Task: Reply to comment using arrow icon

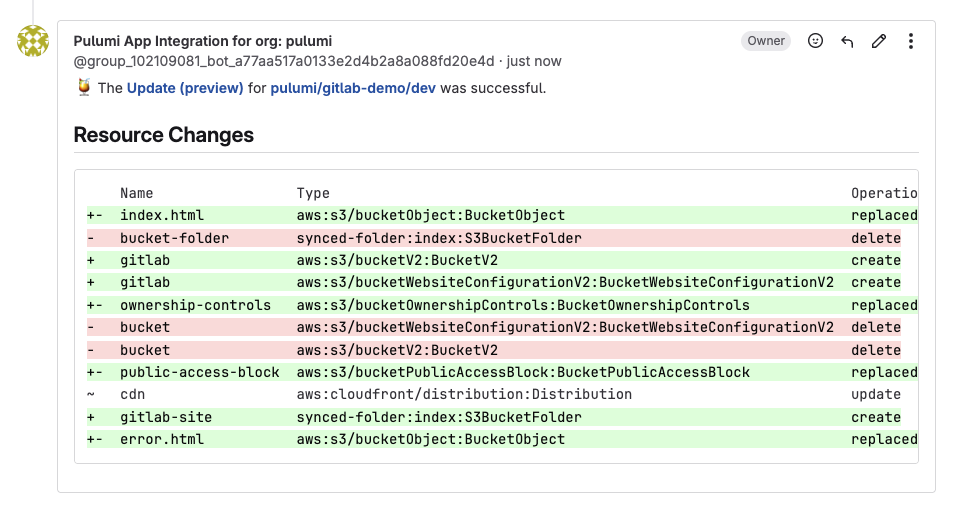Action: (x=847, y=41)
